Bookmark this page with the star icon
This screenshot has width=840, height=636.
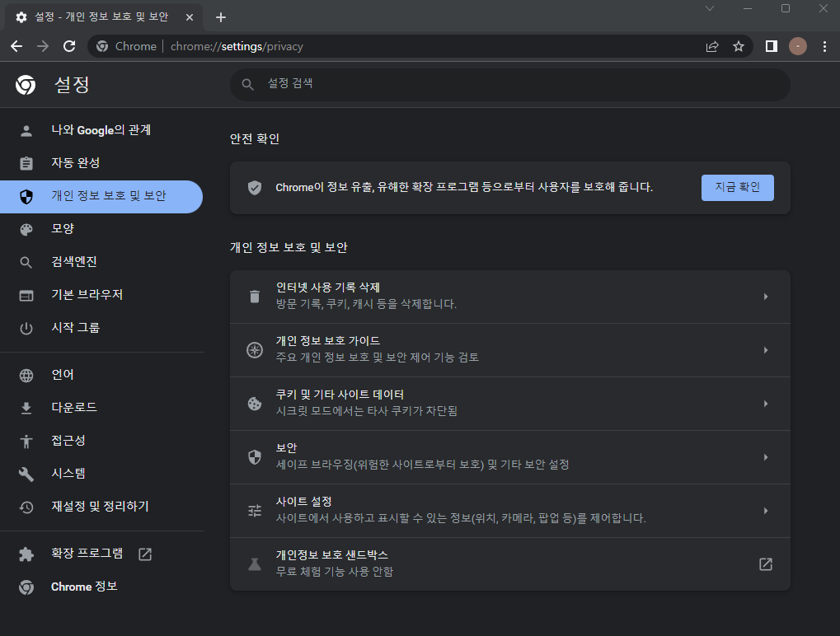click(x=739, y=47)
